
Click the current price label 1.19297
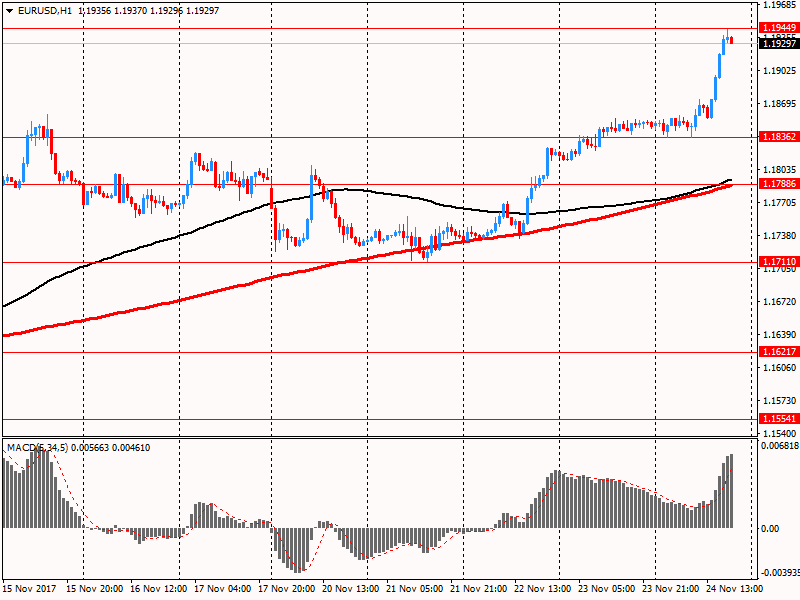[x=779, y=44]
